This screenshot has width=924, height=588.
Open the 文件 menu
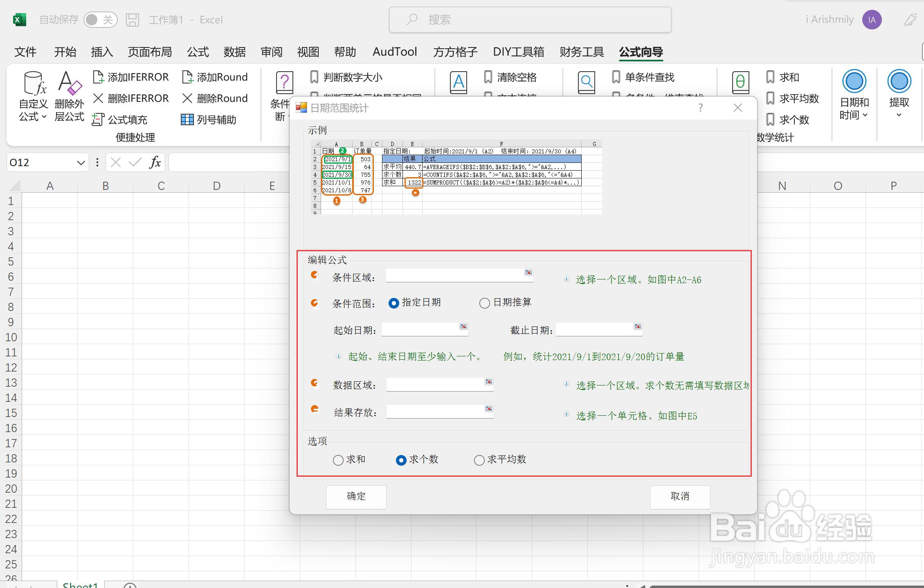(25, 52)
